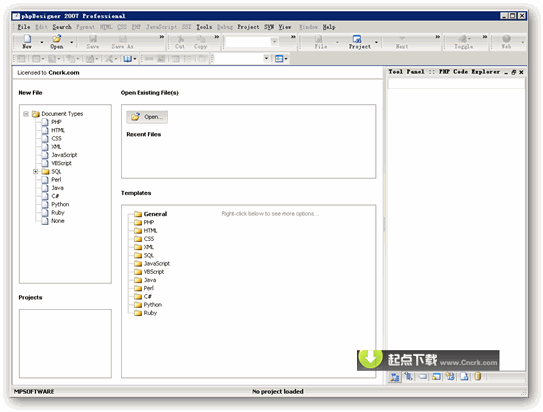The width and height of the screenshot is (543, 412).
Task: Collapse the Document Types tree node
Action: click(x=26, y=114)
